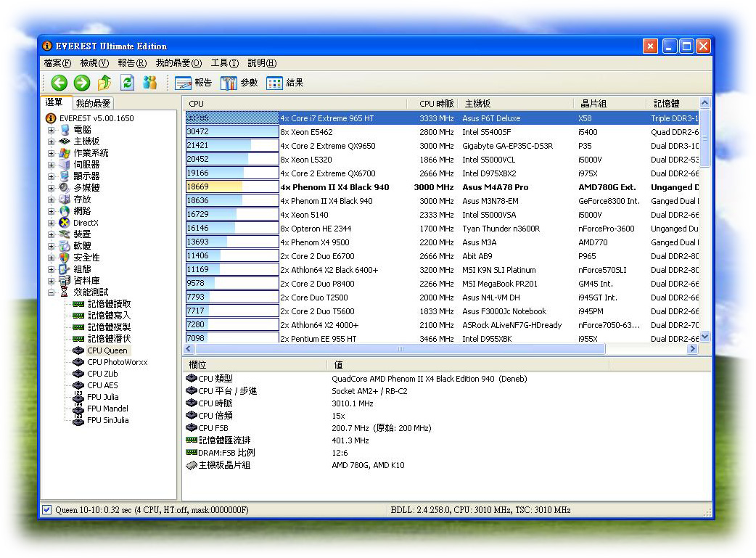Image resolution: width=756 pixels, height=558 pixels.
Task: Click the highlighted 18669 Phenom II score bar
Action: 214,187
